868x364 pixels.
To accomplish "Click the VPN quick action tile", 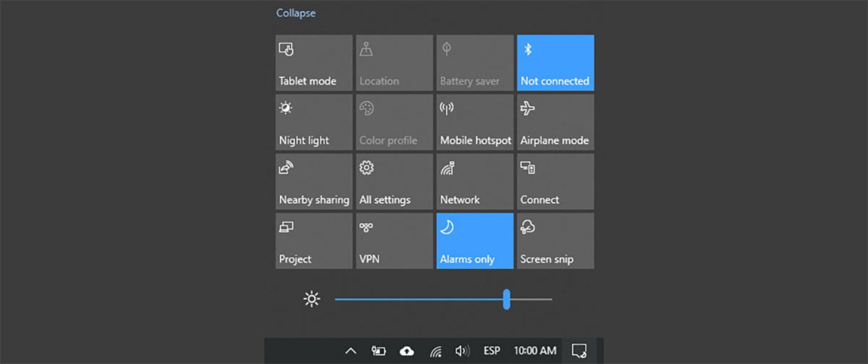I will [394, 241].
